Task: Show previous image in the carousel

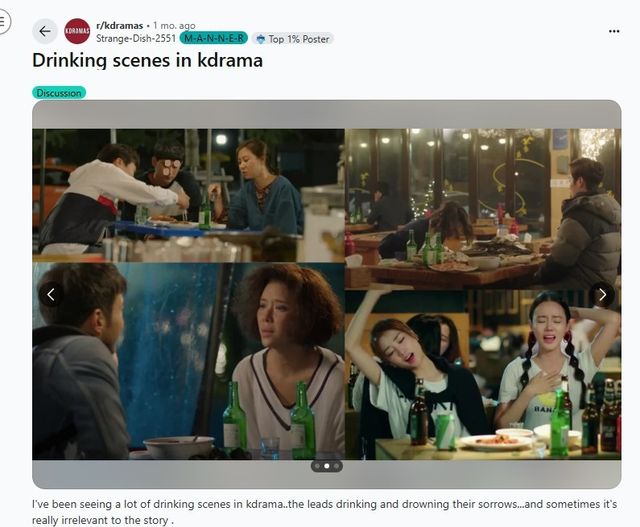Action: coord(51,294)
